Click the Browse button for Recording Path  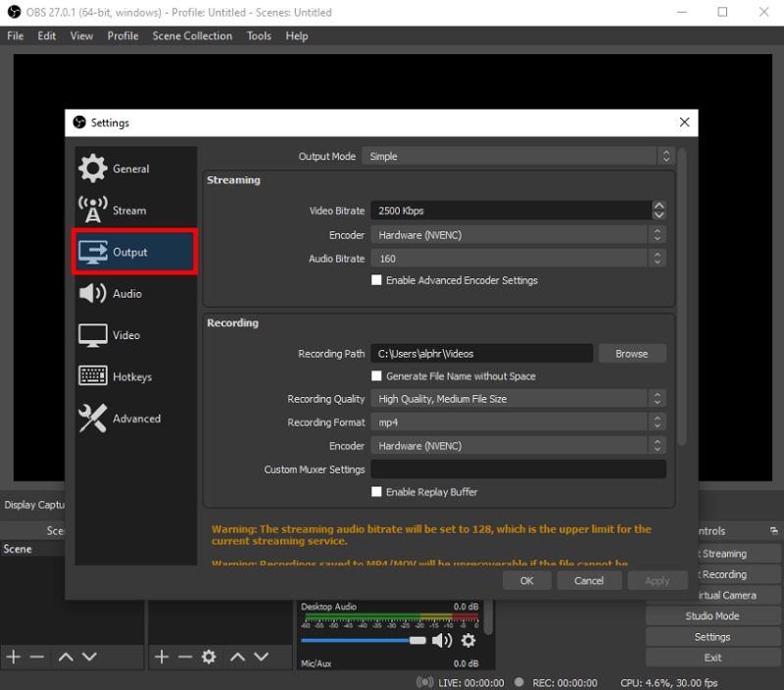click(x=631, y=353)
